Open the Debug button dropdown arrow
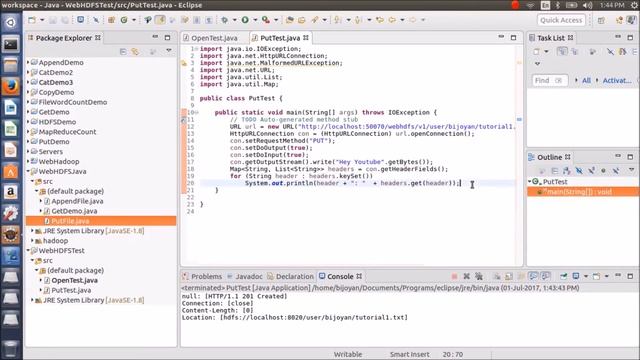The width and height of the screenshot is (640, 360). click(x=234, y=20)
